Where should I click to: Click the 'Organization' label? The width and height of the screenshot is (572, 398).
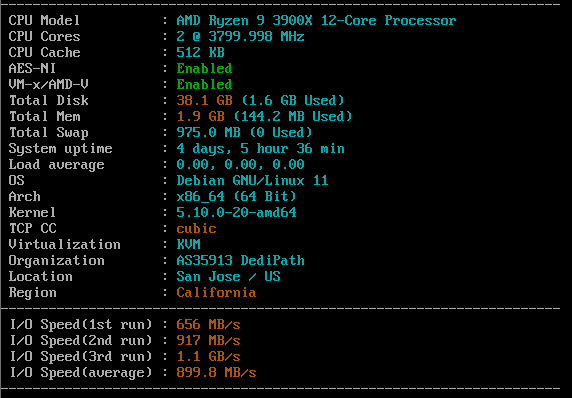[x=56, y=261]
